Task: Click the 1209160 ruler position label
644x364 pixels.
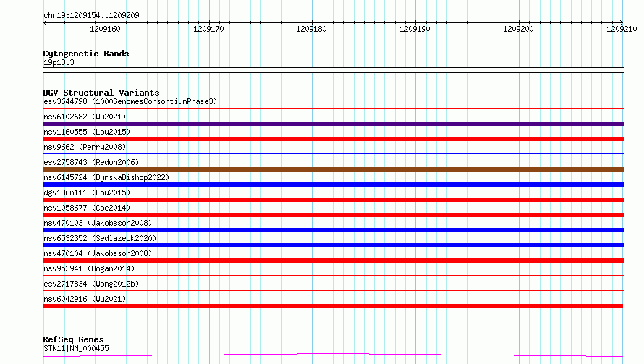Action: tap(105, 29)
